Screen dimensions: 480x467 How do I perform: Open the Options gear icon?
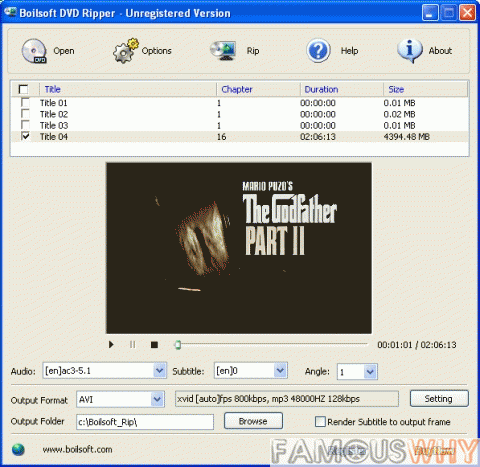pos(125,51)
